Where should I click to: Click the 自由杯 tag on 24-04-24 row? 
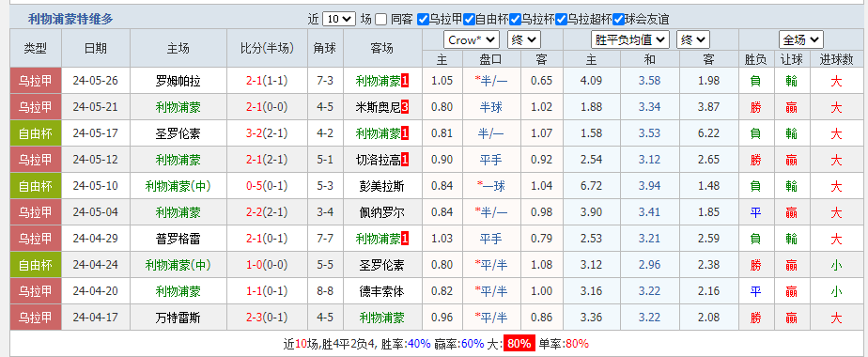36,265
